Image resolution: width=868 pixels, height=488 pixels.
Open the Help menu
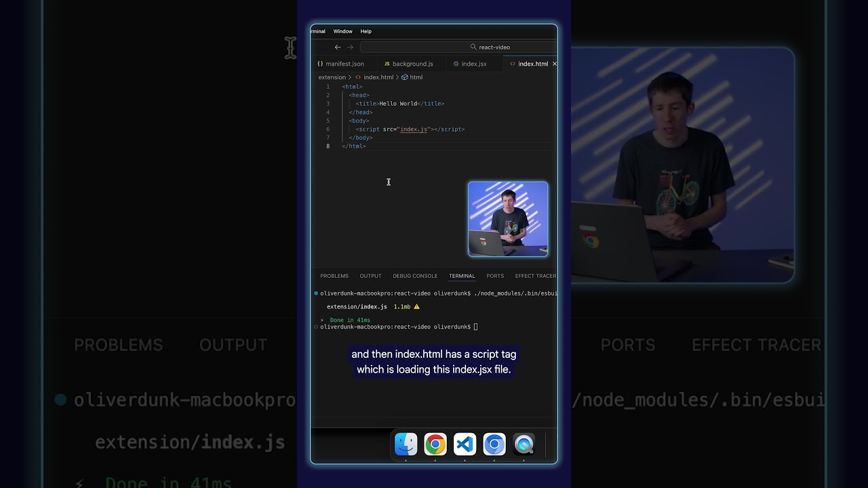coord(366,31)
